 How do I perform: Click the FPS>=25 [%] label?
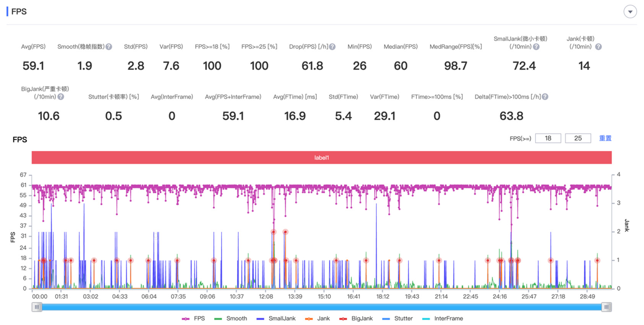point(259,47)
